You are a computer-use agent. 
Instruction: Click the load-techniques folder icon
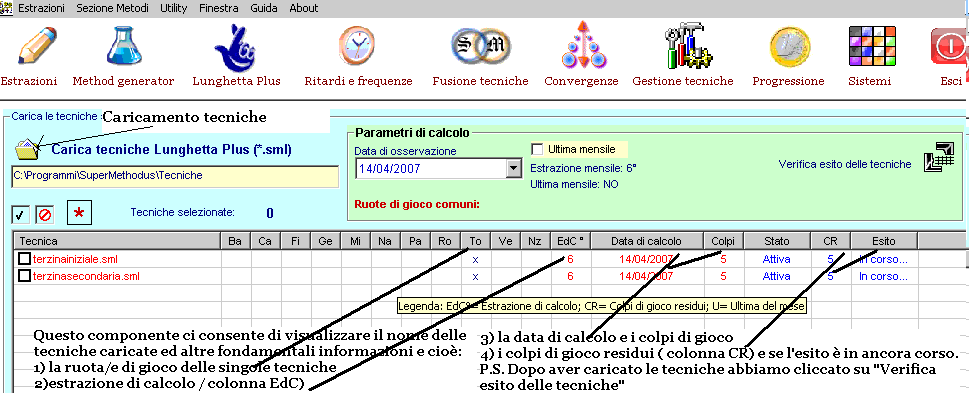click(x=27, y=150)
